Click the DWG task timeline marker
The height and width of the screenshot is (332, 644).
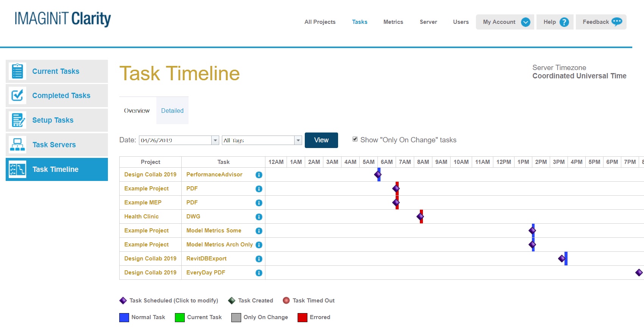420,217
